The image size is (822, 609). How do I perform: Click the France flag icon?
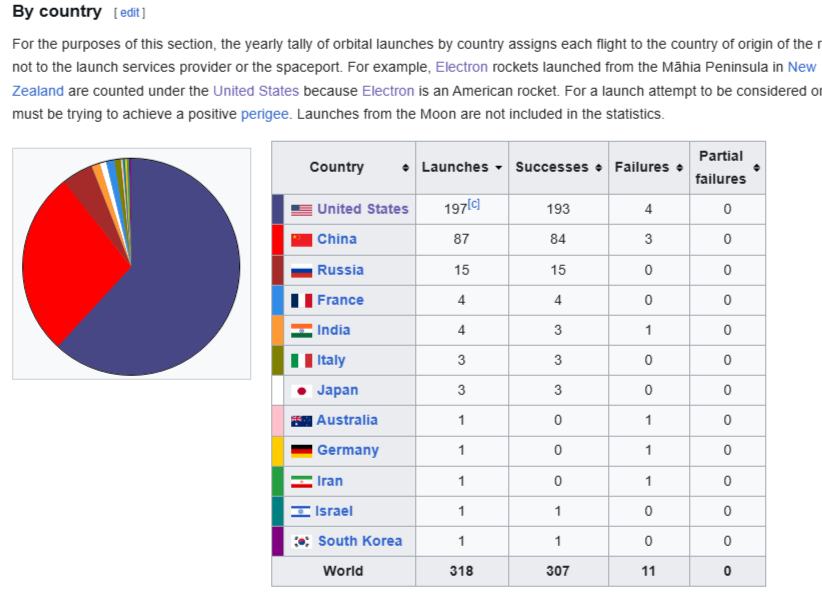301,300
